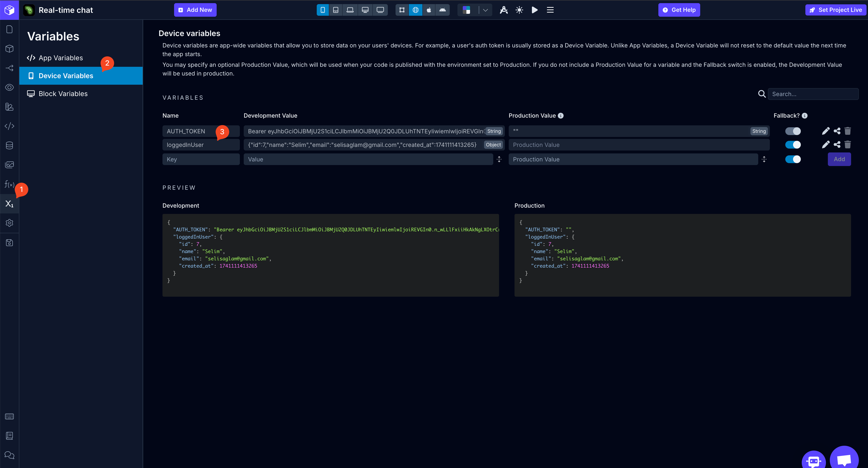Open the settings gear in sidebar
The image size is (868, 468).
(x=9, y=223)
